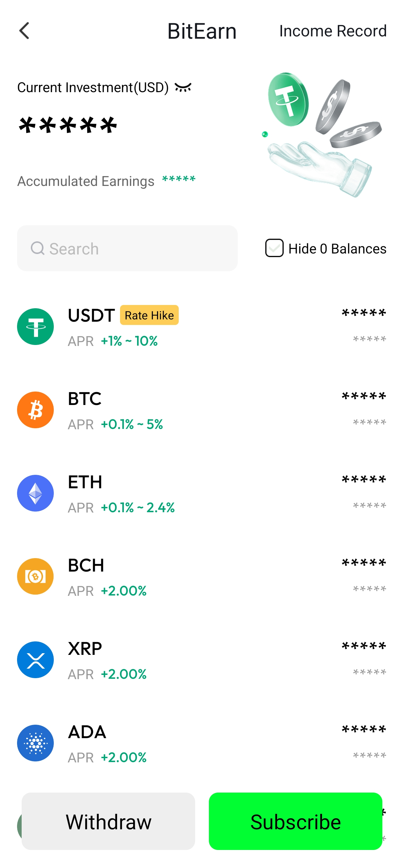Click the ADA Cardano coin icon

(x=35, y=743)
